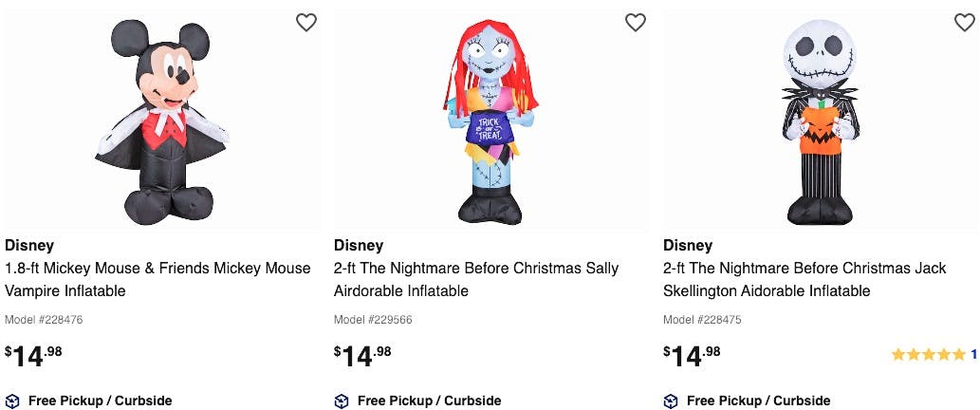Click review count next to Jack's stars

pyautogui.click(x=973, y=354)
